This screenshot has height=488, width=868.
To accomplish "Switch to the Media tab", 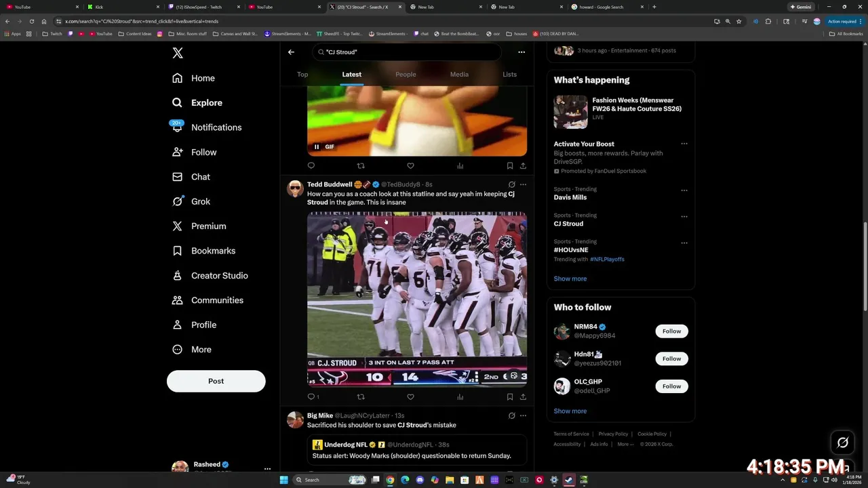I will coord(459,75).
